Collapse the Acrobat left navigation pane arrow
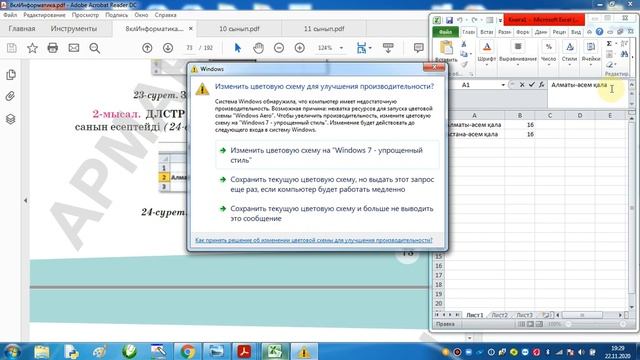 tap(25, 200)
